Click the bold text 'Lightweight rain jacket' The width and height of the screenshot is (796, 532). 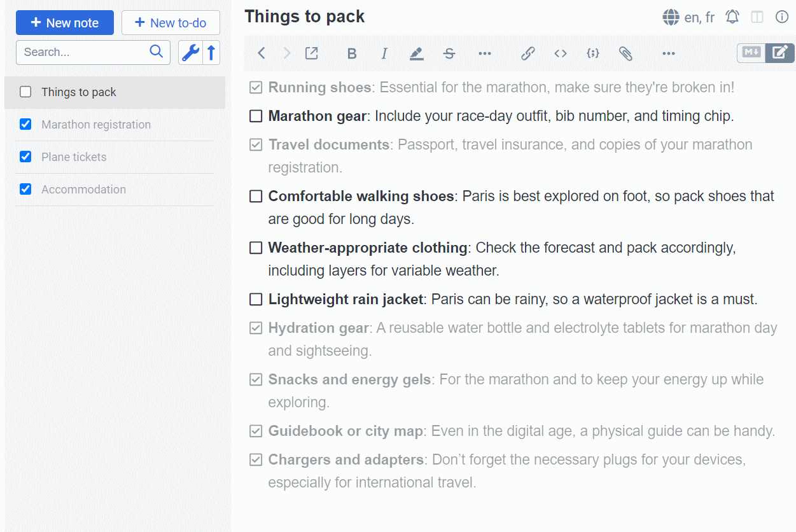(346, 300)
